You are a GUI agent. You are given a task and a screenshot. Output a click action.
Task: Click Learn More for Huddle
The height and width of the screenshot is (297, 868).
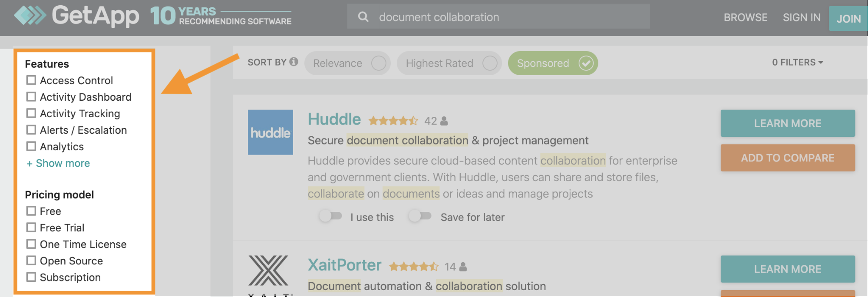click(788, 123)
